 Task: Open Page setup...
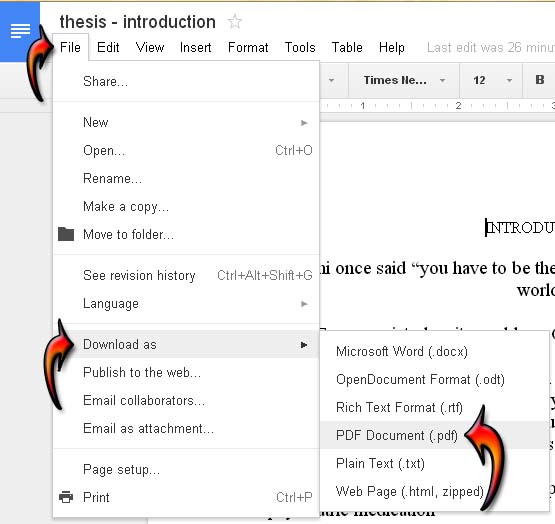(186, 469)
